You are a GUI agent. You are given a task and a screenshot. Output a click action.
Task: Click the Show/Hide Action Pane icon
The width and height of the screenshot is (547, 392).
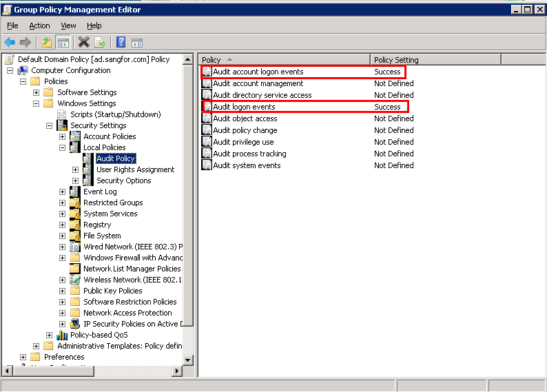[x=137, y=43]
